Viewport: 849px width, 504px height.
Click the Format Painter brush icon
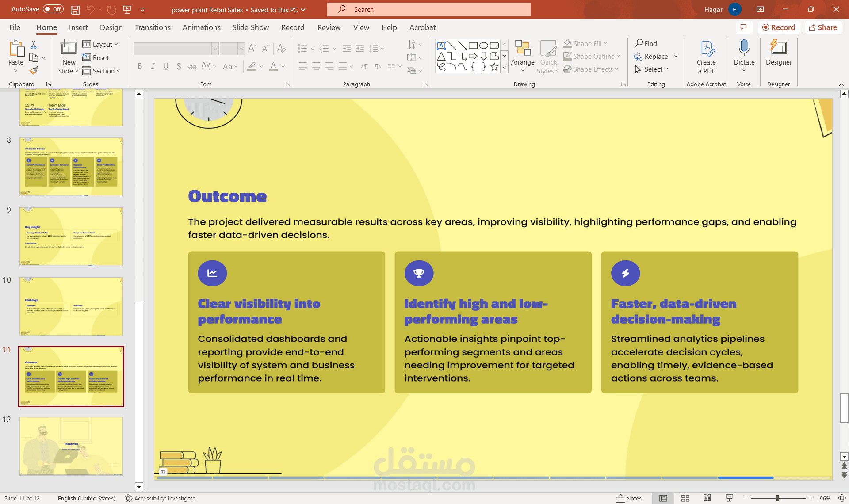tap(34, 70)
